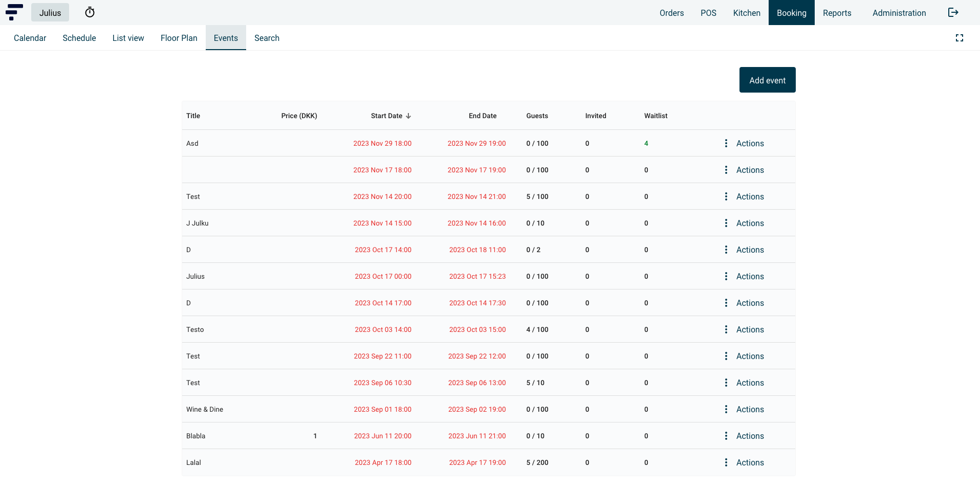Viewport: 980px width, 491px height.
Task: Toggle fullscreen mode icon
Action: click(959, 38)
